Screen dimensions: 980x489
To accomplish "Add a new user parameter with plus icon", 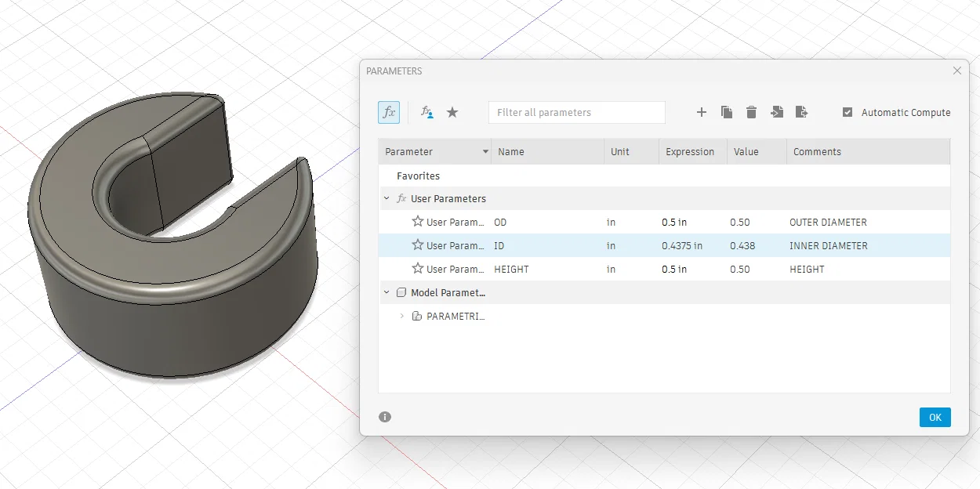I will [702, 112].
